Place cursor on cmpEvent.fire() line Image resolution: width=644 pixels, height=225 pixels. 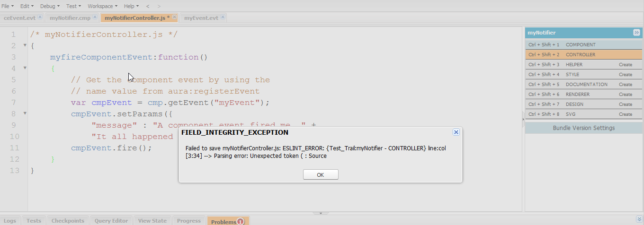pos(111,148)
